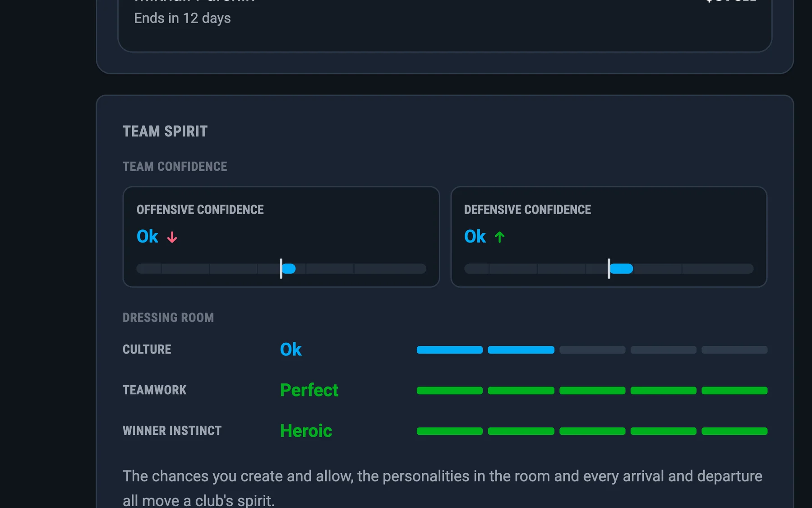Select the Defensive Confidence card heading
The width and height of the screenshot is (812, 508).
pyautogui.click(x=527, y=210)
